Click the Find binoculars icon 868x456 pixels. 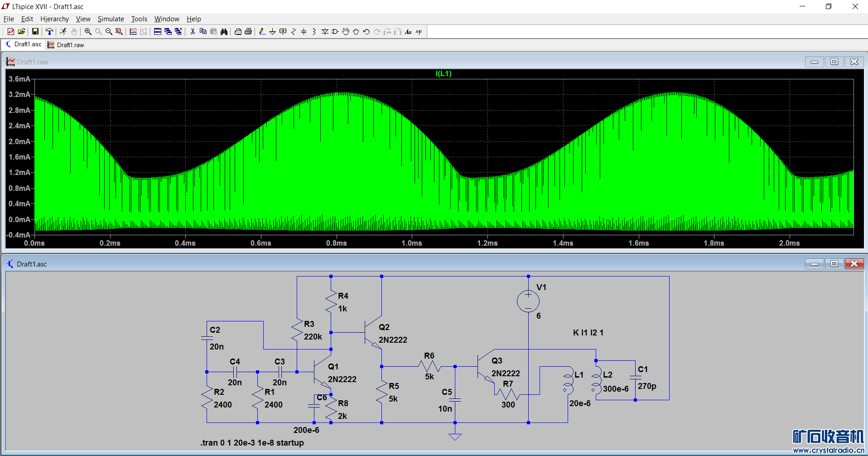[224, 32]
